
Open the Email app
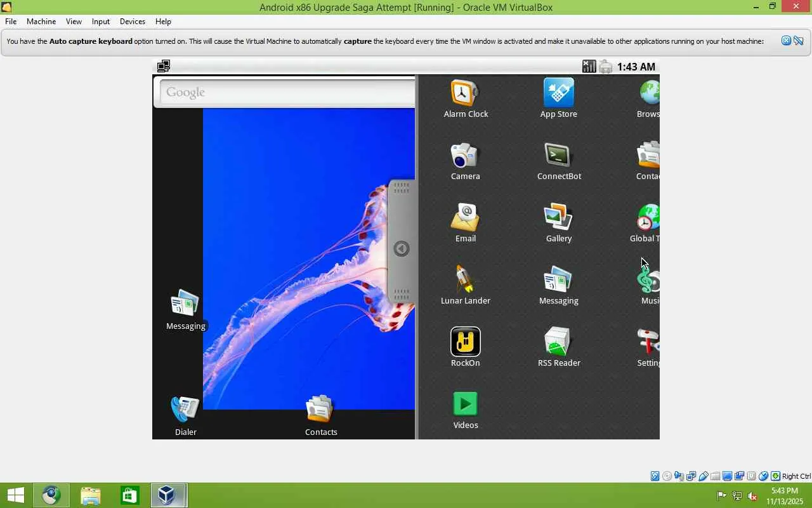point(465,224)
